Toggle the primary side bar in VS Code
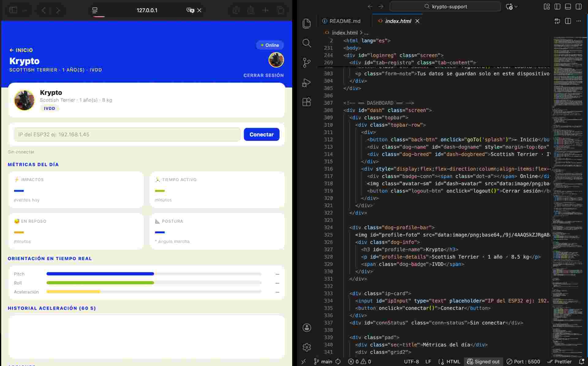This screenshot has height=366, width=588. point(557,6)
